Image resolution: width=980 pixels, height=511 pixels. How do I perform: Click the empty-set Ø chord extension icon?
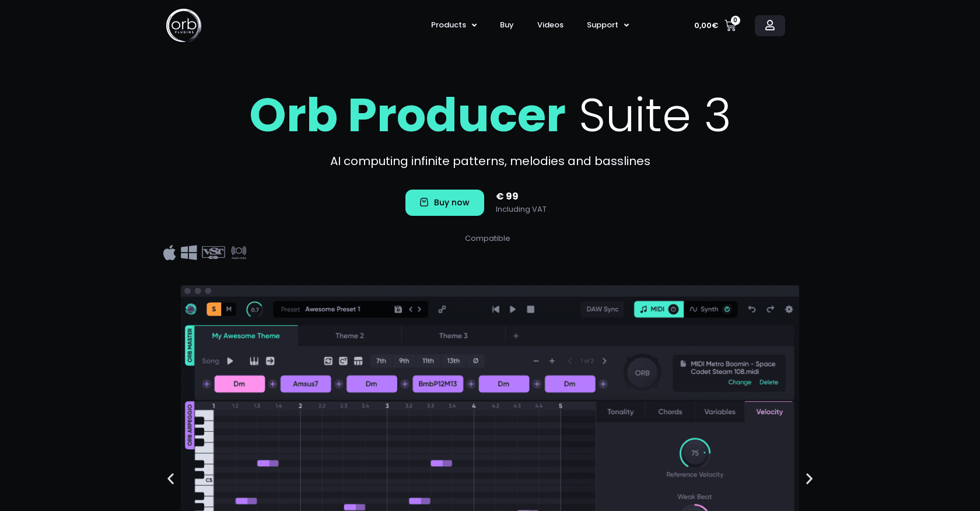tap(475, 361)
